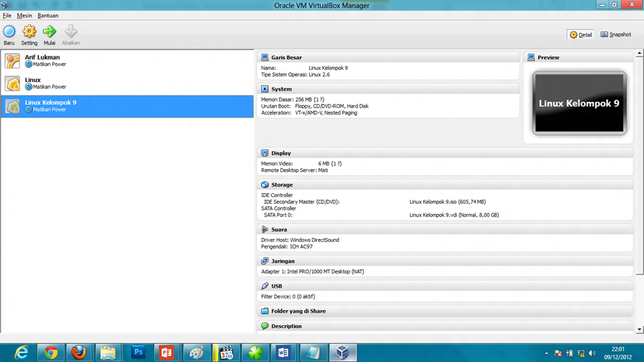The height and width of the screenshot is (362, 644).
Task: Open the Garis Besar header link
Action: pos(286,57)
